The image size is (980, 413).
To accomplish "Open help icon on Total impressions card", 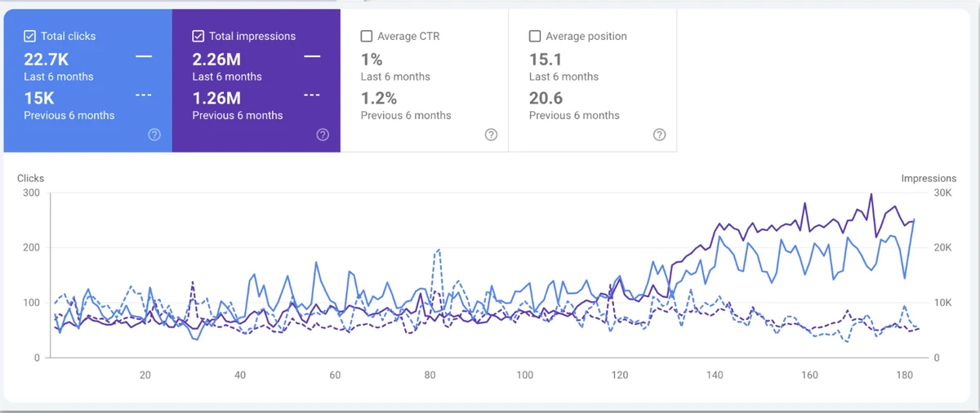I will pos(323,135).
